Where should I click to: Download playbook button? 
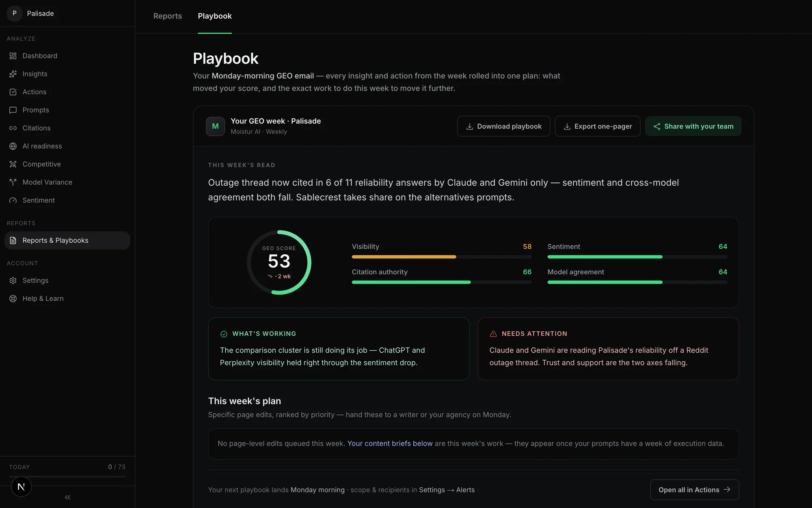click(503, 126)
